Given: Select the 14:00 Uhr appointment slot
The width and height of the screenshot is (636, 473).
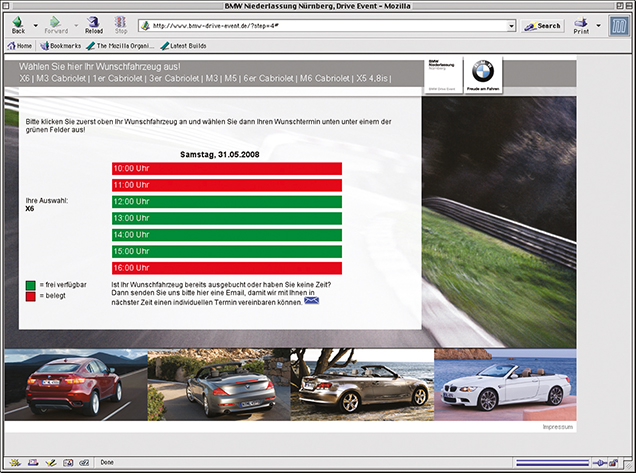Looking at the screenshot, I should click(227, 235).
